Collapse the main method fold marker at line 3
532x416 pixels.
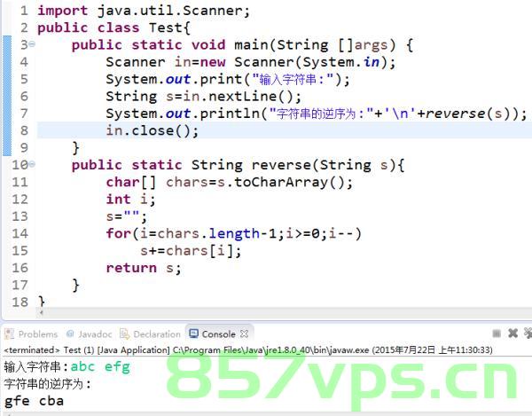click(32, 44)
